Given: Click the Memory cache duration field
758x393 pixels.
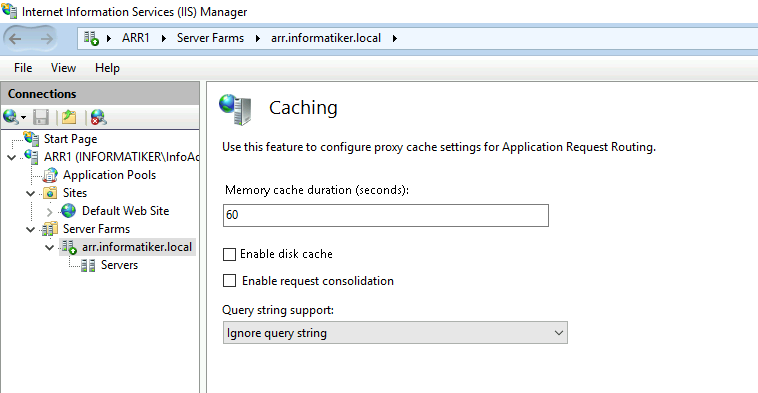Looking at the screenshot, I should tap(386, 215).
